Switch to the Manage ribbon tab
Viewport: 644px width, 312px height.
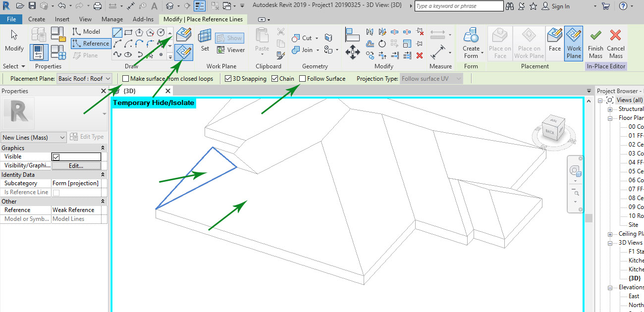(x=112, y=19)
